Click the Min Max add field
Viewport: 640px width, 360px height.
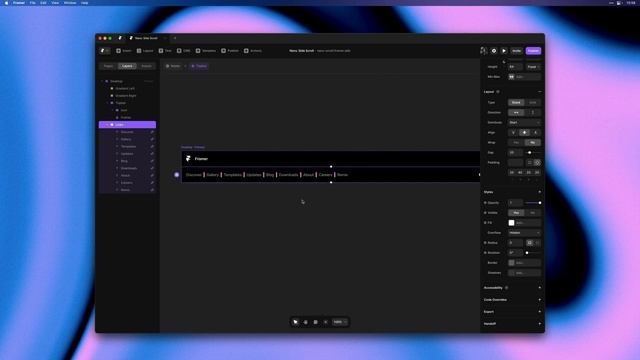524,77
